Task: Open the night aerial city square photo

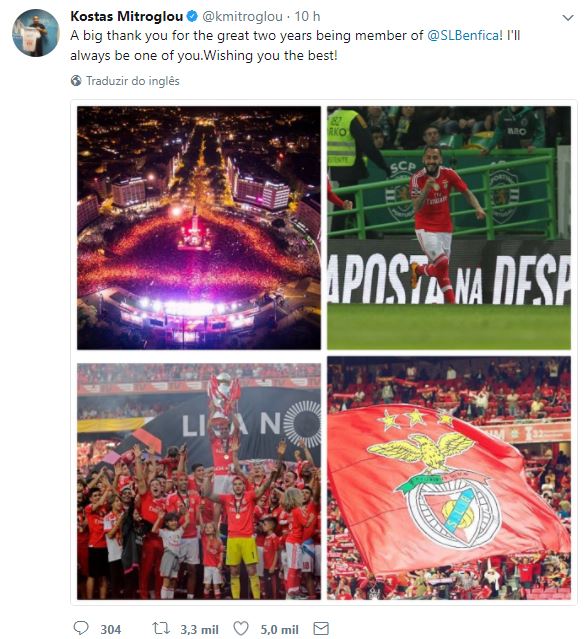Action: click(199, 228)
